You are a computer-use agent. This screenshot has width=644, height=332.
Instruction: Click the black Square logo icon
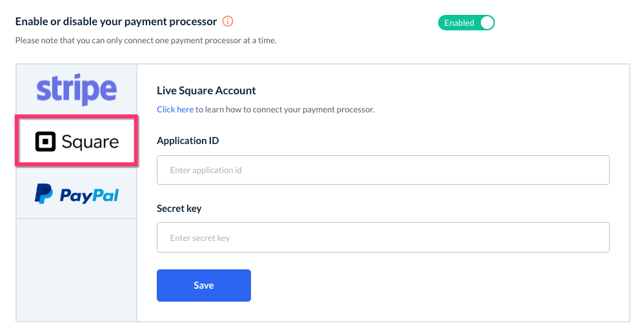click(x=45, y=141)
